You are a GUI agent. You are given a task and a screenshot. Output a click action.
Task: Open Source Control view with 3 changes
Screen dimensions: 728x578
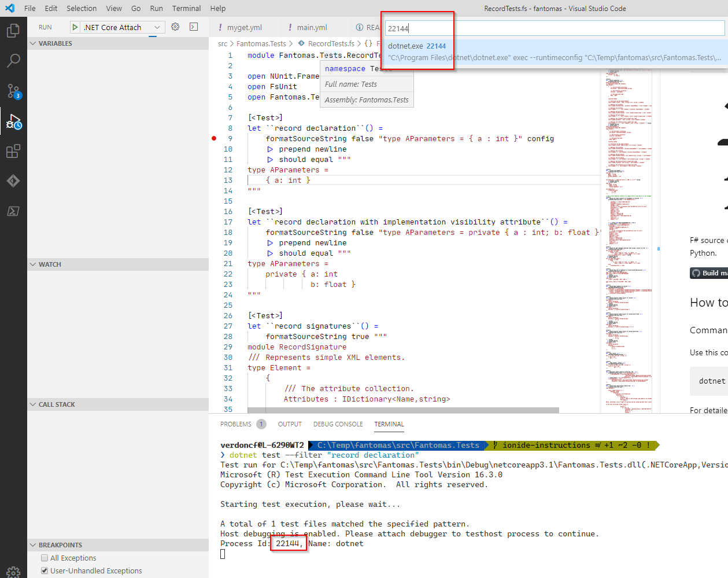tap(13, 91)
